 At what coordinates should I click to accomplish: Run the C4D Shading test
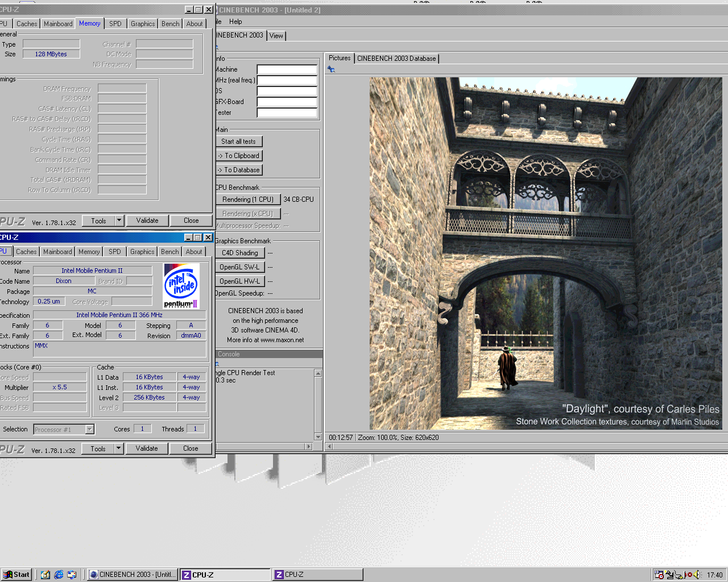tap(240, 253)
